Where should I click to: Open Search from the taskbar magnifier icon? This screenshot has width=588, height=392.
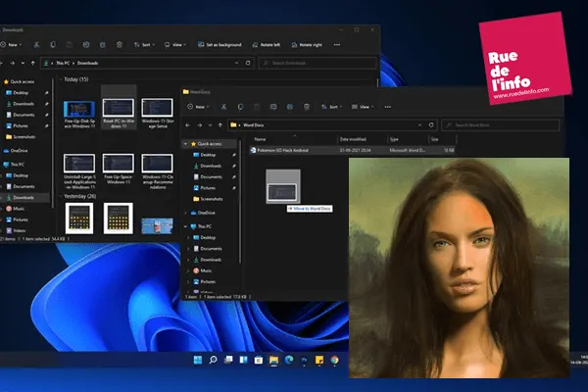[x=213, y=360]
